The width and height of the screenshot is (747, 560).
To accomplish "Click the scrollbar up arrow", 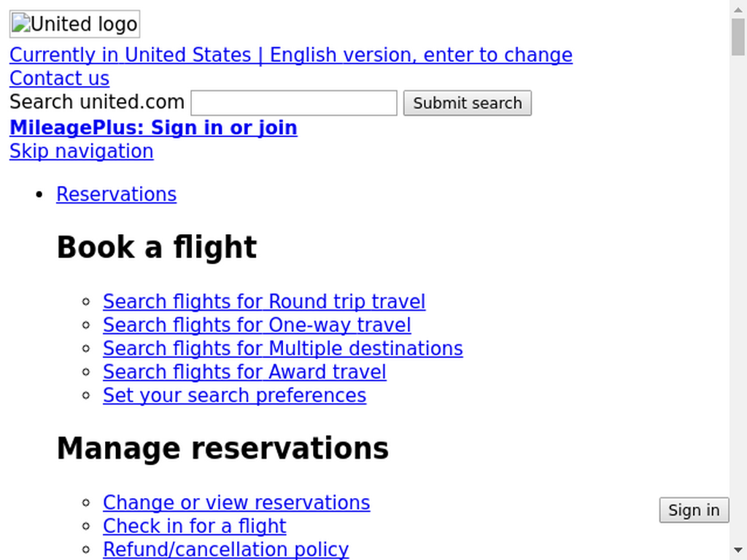I will 738,9.
